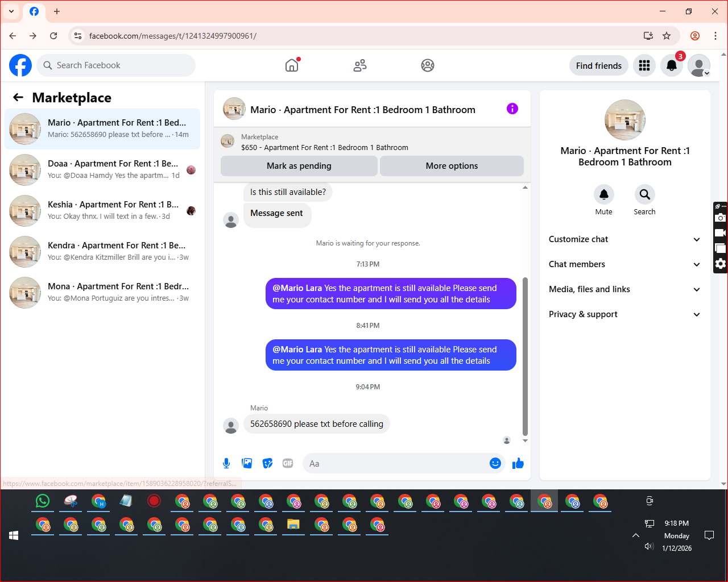Open the browser tab search dropdown arrow
The width and height of the screenshot is (728, 582).
point(11,11)
